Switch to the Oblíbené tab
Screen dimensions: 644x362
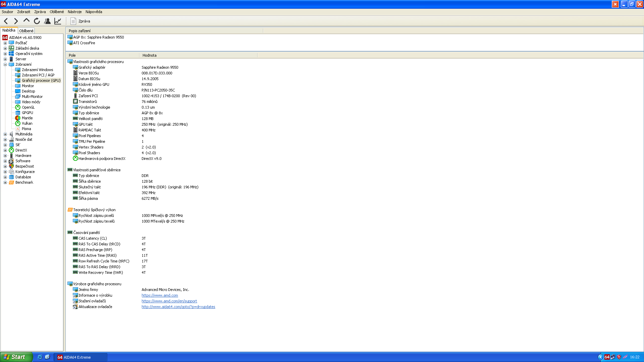26,31
